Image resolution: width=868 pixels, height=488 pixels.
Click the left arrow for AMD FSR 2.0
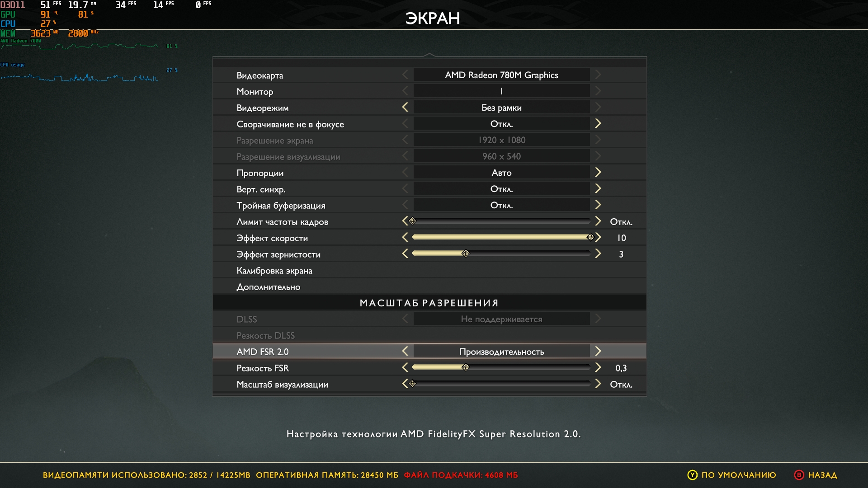click(x=405, y=351)
